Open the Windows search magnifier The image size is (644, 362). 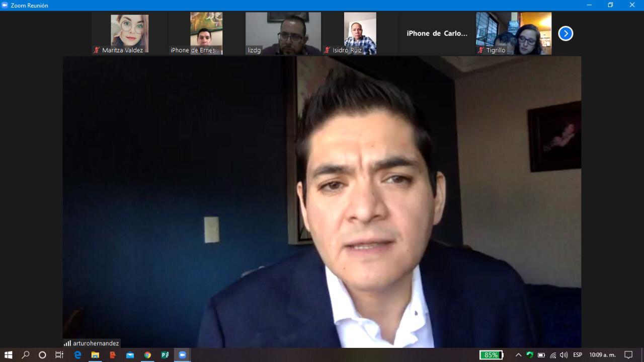(26, 355)
